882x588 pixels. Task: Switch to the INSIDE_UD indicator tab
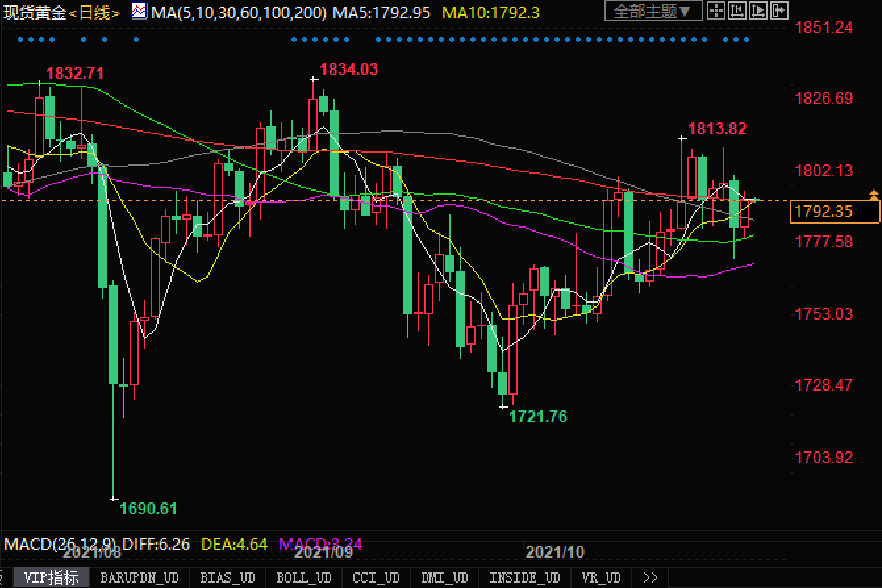click(x=524, y=578)
